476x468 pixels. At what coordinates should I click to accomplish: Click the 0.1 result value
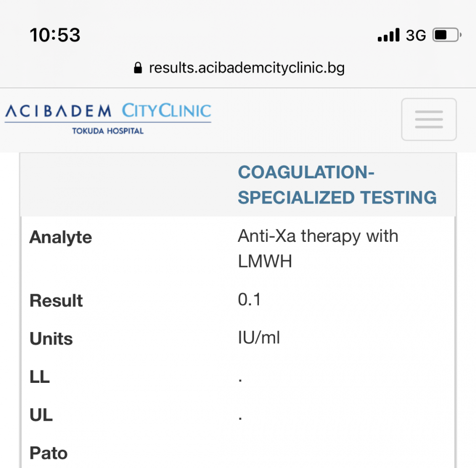249,300
